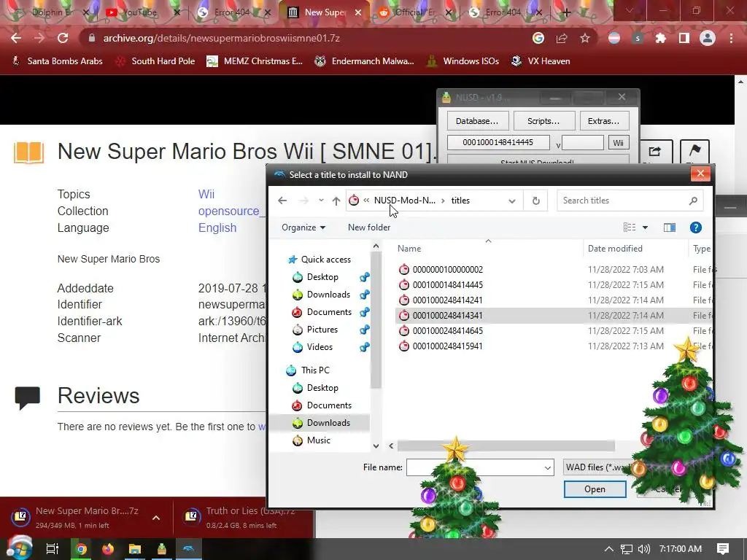Open a new browser tab
The width and height of the screenshot is (747, 560).
point(566,13)
